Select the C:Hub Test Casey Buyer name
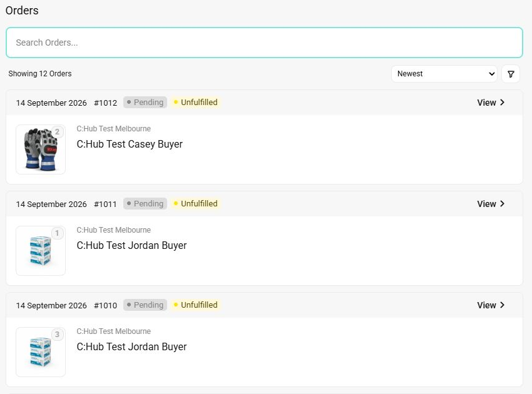The height and width of the screenshot is (394, 532). point(130,144)
